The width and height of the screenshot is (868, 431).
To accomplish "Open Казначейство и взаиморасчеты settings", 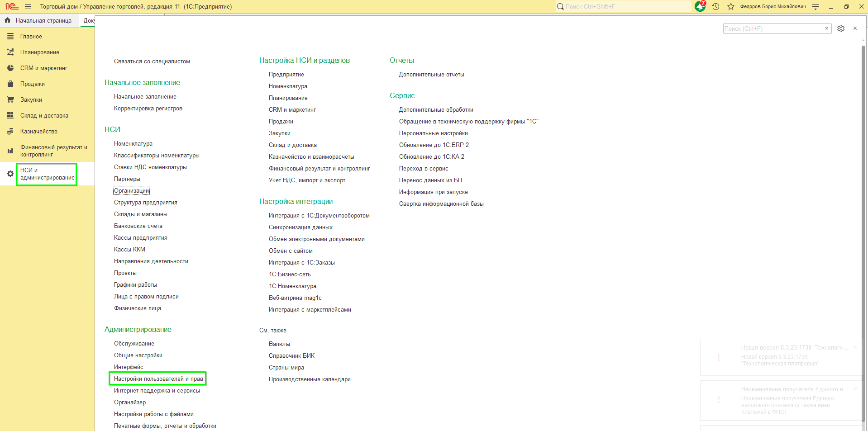I will (311, 157).
